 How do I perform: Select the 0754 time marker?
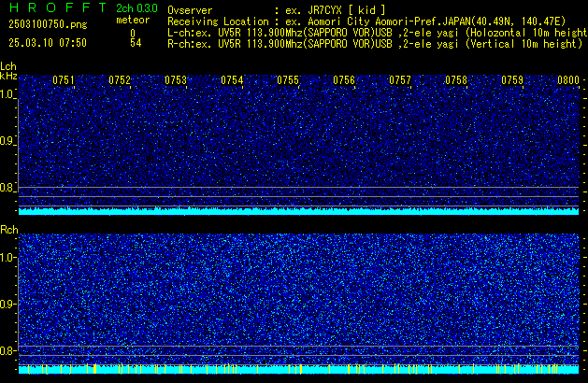pyautogui.click(x=232, y=80)
